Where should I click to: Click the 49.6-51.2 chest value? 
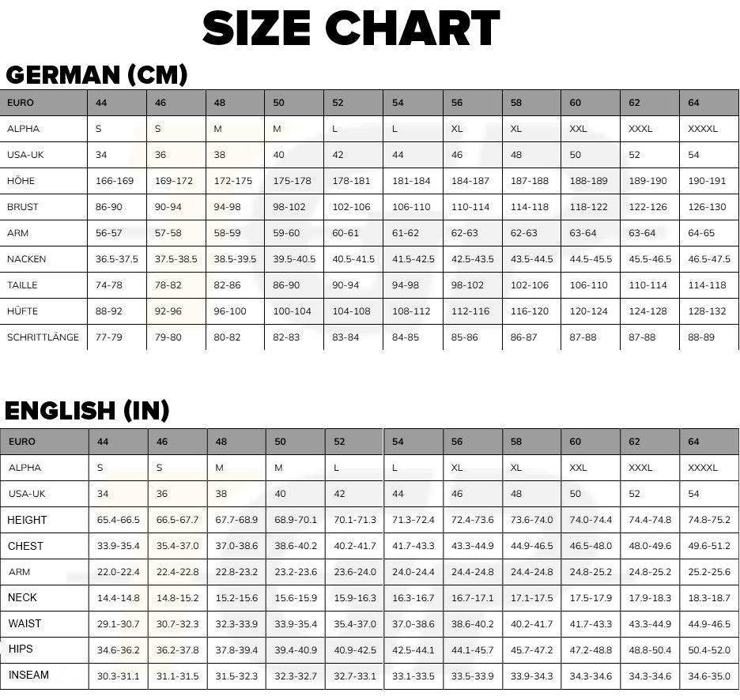[x=709, y=546]
